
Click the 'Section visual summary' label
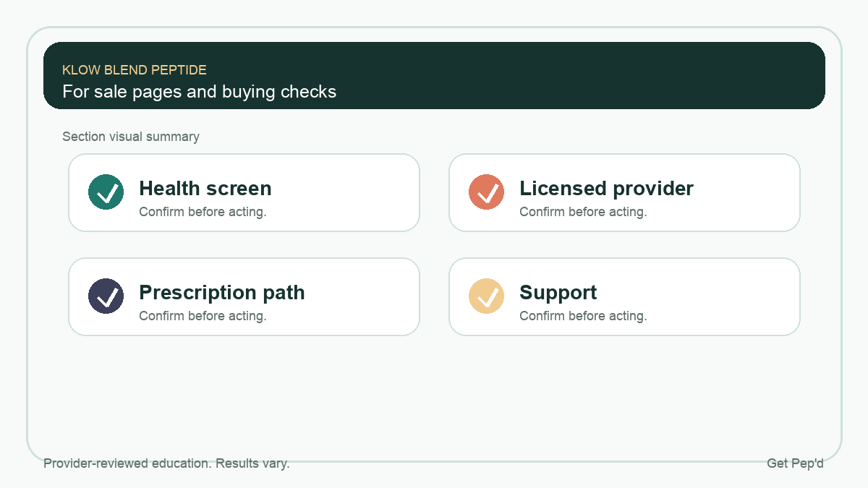point(131,137)
